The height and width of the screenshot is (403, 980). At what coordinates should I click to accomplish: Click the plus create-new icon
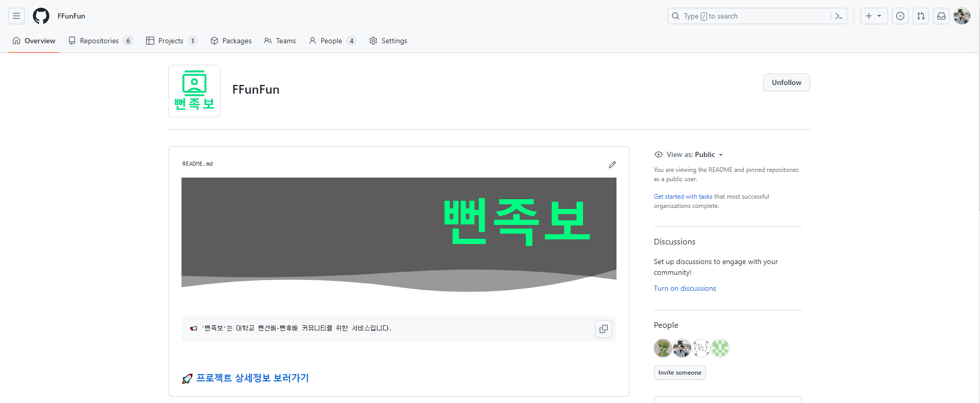pos(868,16)
